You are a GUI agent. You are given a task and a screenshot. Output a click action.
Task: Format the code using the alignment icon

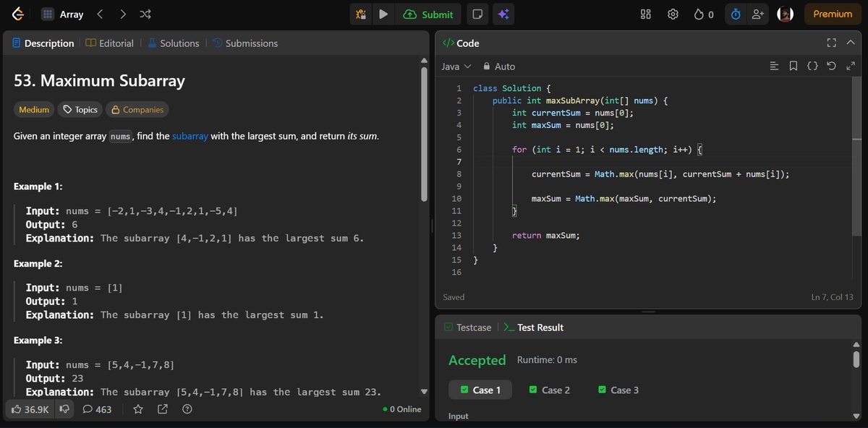[x=774, y=66]
